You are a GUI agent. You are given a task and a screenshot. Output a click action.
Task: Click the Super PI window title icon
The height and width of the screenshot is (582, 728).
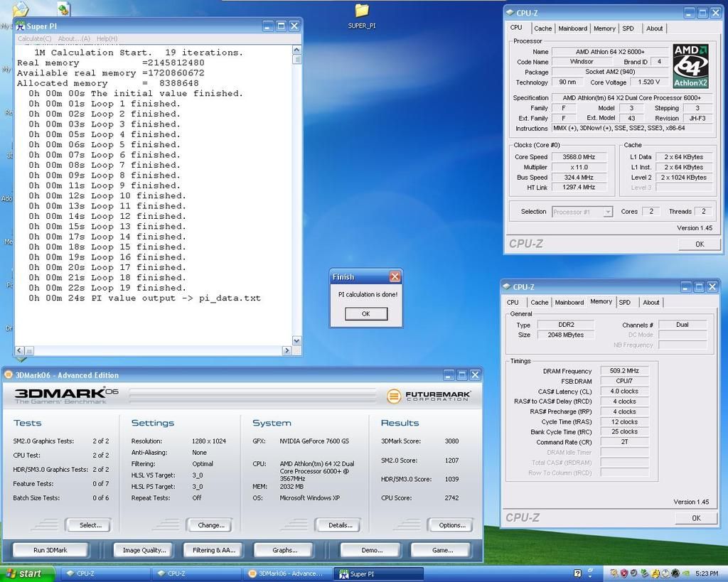(x=21, y=26)
